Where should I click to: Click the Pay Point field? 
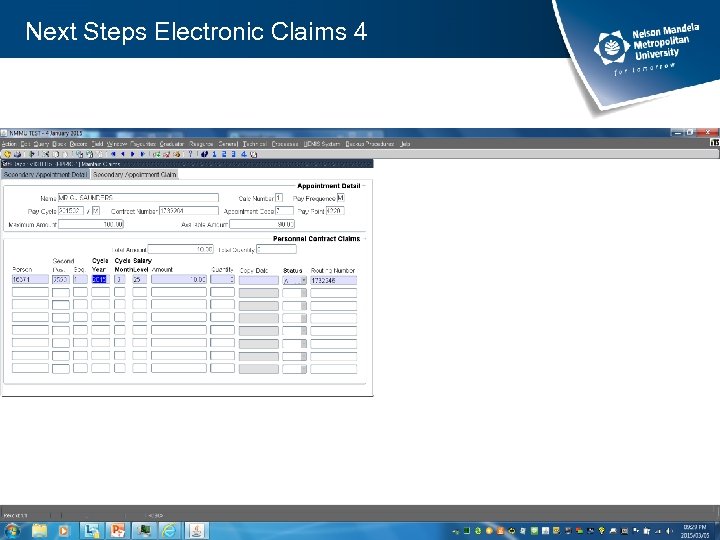(335, 211)
